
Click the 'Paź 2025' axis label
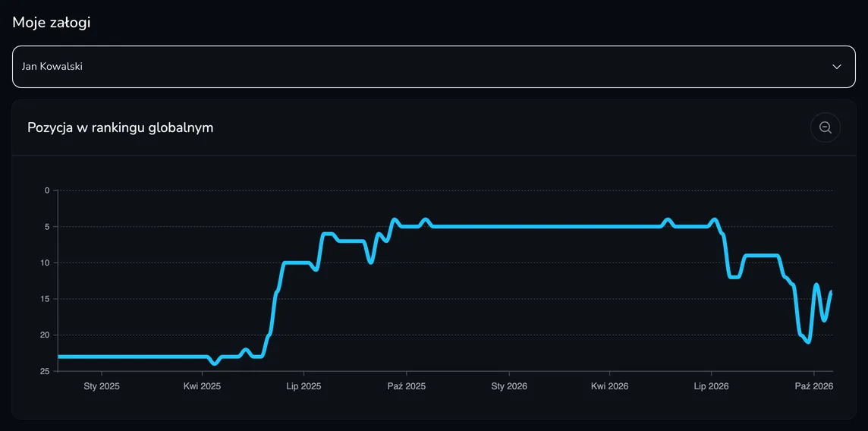(407, 386)
